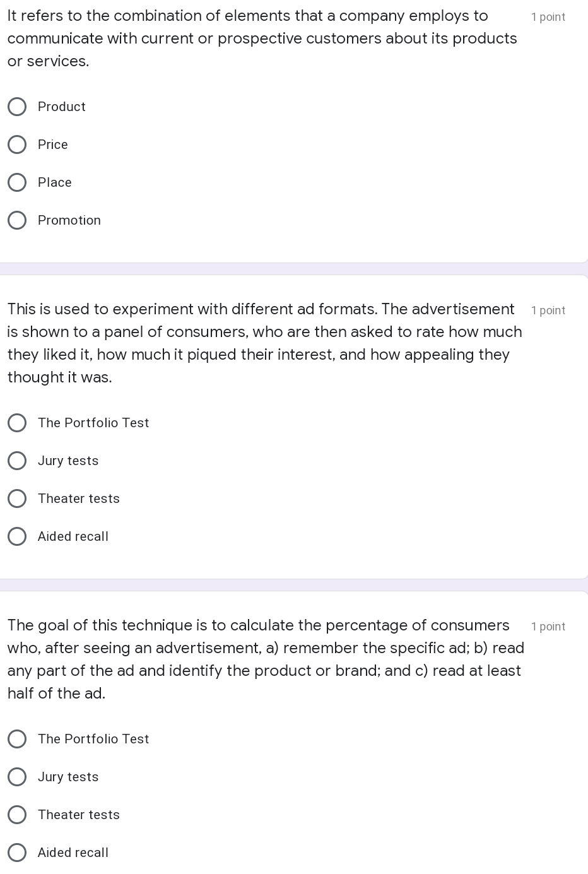
Task: Select Aided recall for the ad formats question
Action: (x=17, y=536)
